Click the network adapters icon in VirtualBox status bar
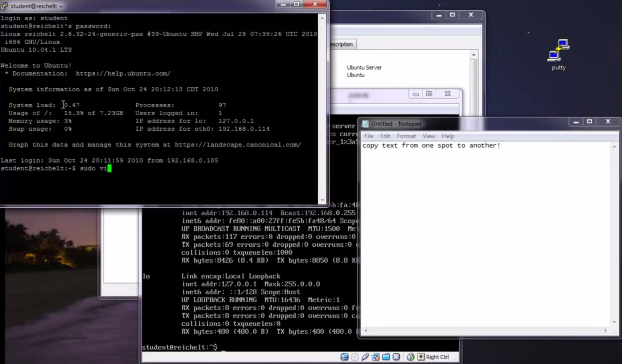The height and width of the screenshot is (364, 622). click(x=375, y=357)
